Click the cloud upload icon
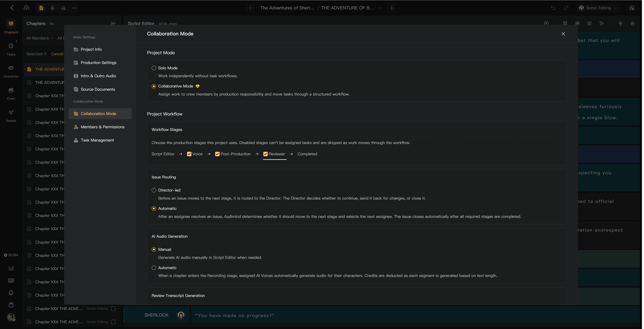 (x=26, y=8)
